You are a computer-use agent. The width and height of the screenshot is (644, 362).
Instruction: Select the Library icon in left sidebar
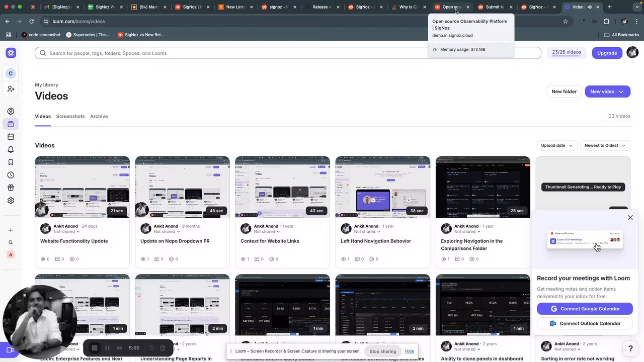click(x=11, y=124)
